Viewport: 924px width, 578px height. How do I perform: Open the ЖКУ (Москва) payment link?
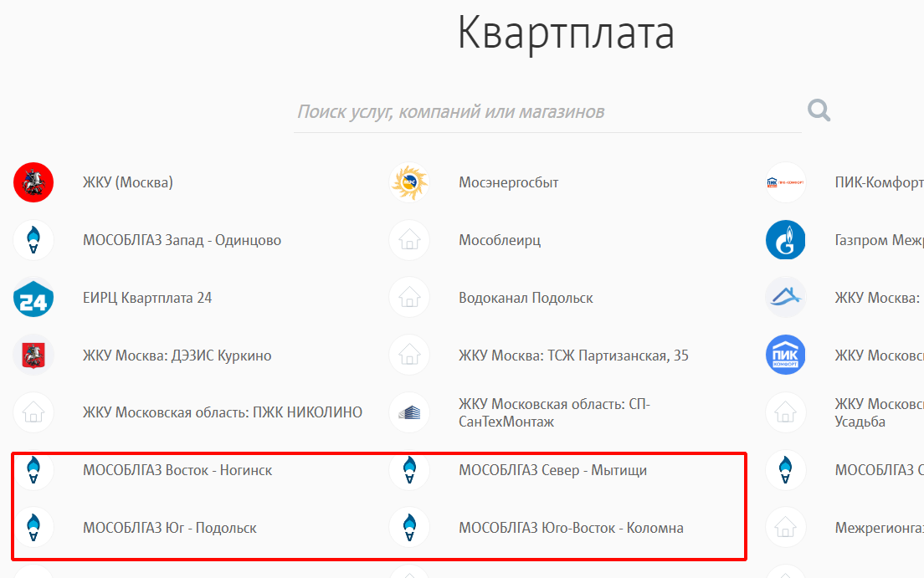[x=128, y=182]
